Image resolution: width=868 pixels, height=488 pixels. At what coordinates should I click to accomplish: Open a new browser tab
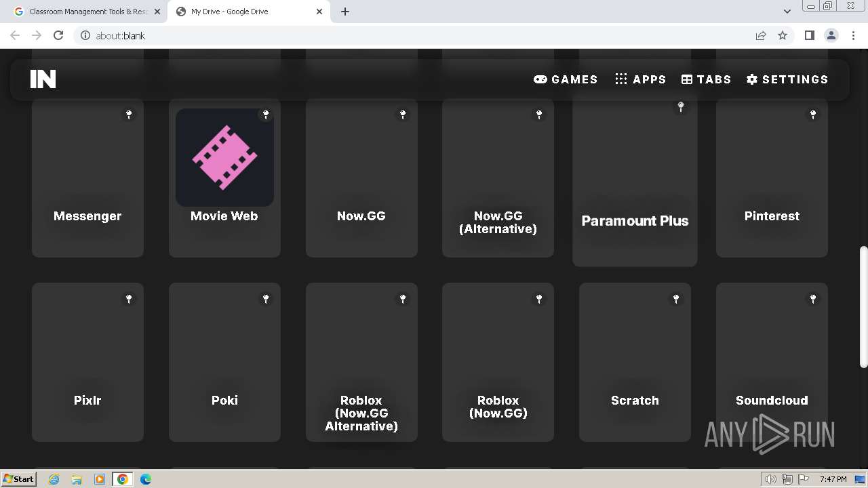click(345, 12)
